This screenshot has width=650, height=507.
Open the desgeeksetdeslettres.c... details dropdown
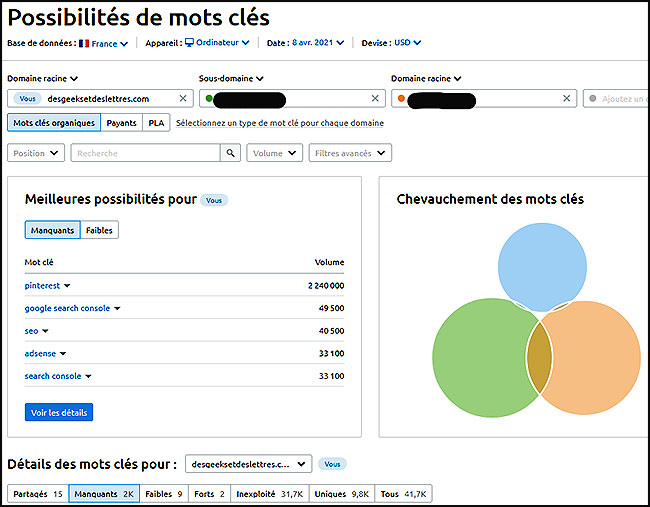click(x=248, y=464)
